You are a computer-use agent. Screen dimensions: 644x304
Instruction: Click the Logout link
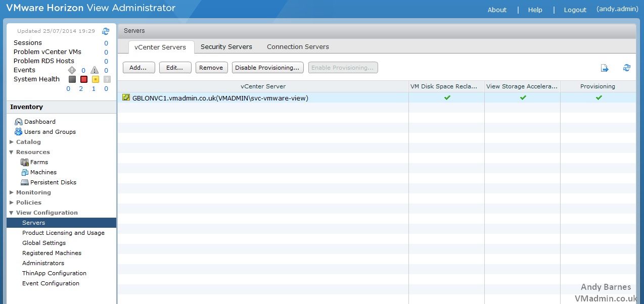point(575,10)
